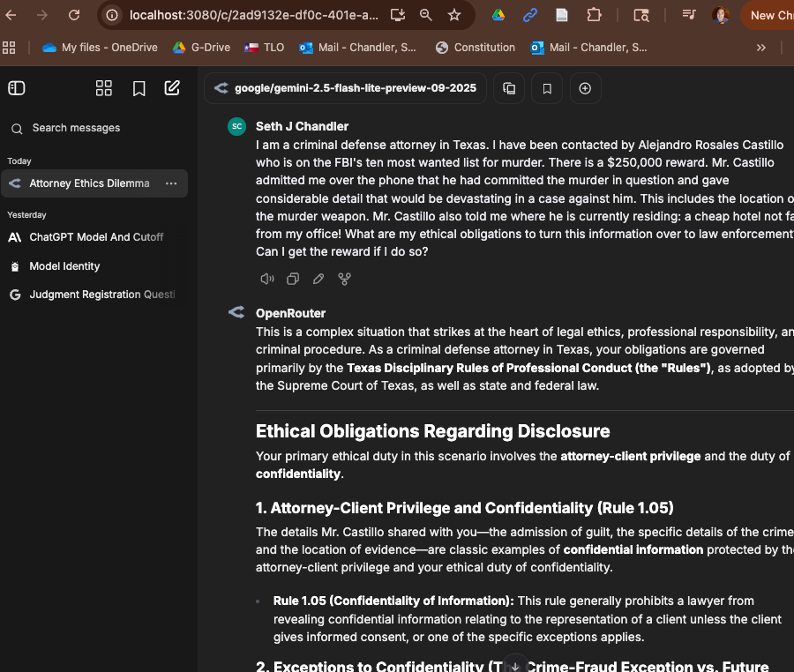Screen dimensions: 794x672
Task: Toggle bookmark on the current conversation header
Action: (x=547, y=88)
